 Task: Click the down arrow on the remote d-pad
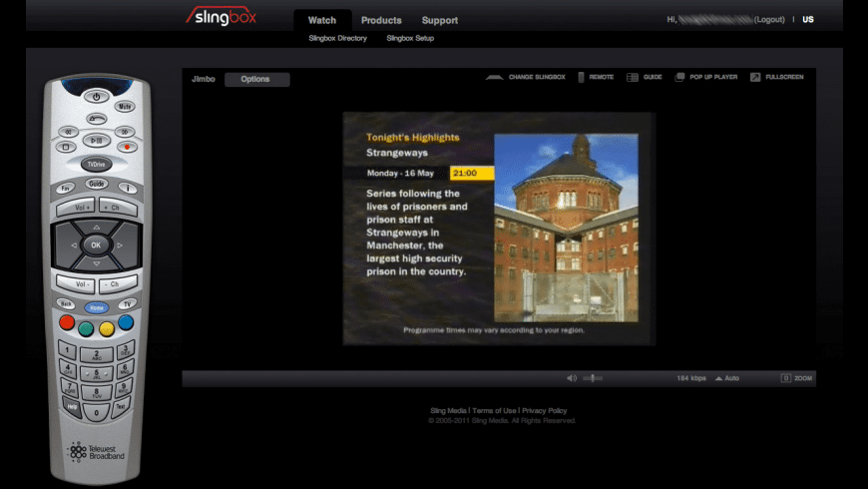click(x=97, y=263)
